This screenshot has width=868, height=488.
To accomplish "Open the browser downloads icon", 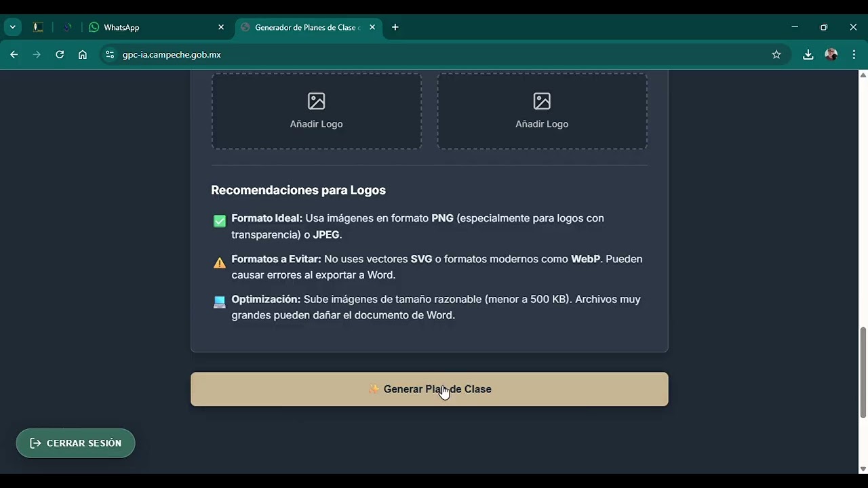I will [808, 54].
